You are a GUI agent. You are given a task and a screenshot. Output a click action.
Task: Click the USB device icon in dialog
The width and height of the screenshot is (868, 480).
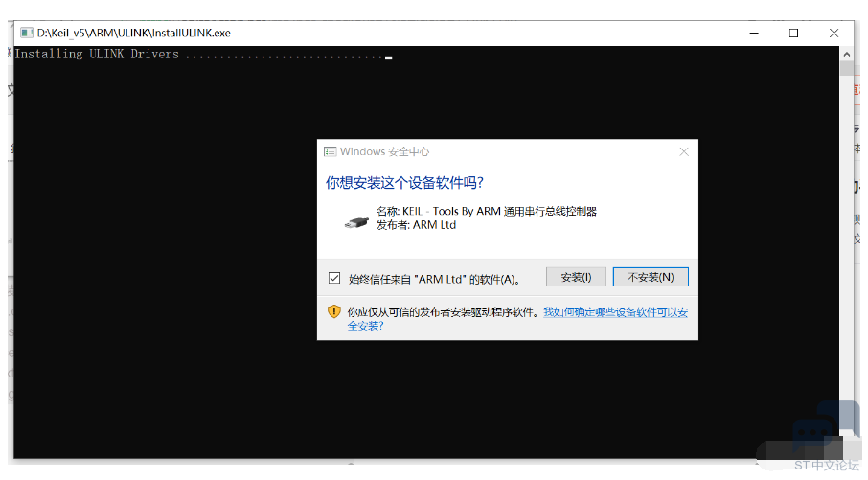[x=356, y=222]
